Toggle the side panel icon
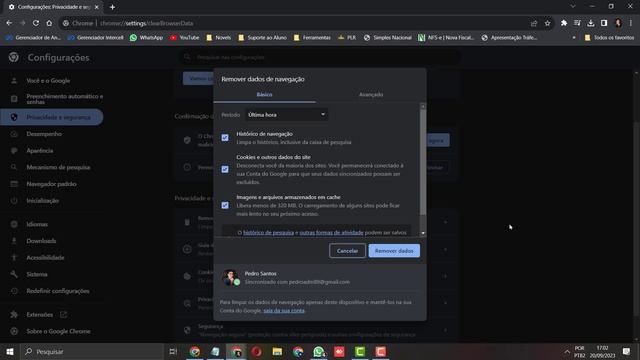This screenshot has width=640, height=360. [x=604, y=23]
